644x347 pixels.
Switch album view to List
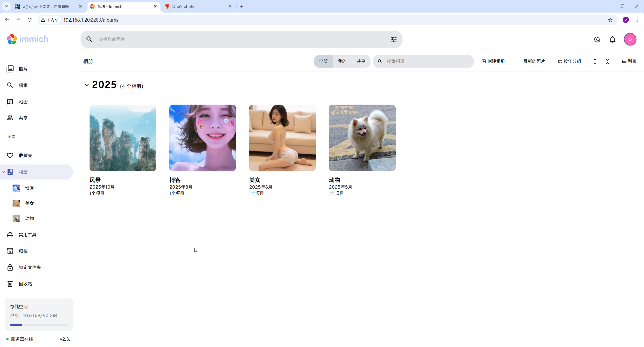[x=629, y=61]
